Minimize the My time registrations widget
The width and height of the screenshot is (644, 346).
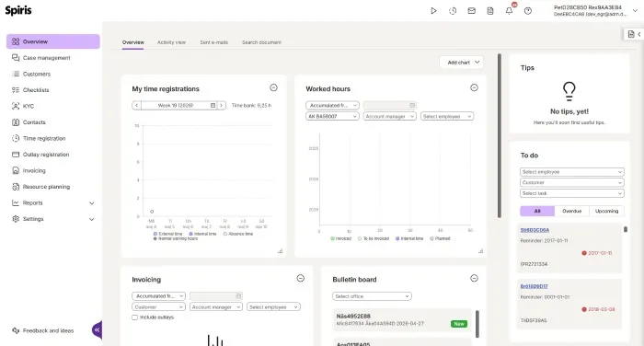[x=273, y=87]
